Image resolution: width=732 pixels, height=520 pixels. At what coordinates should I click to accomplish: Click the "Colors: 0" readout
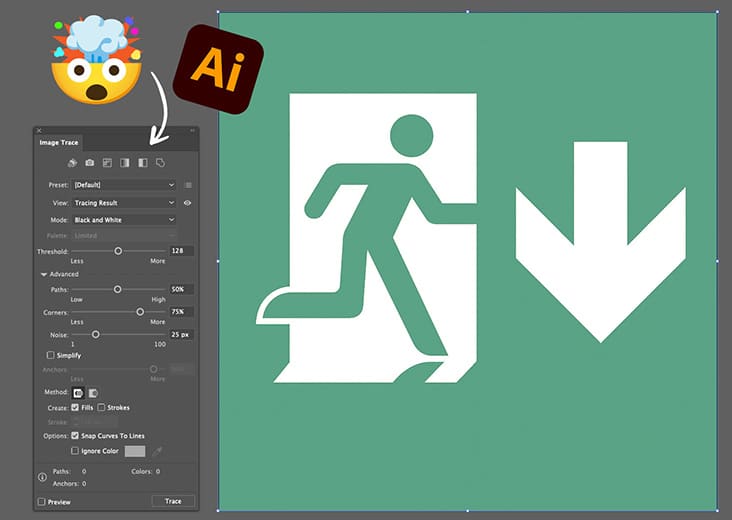[x=146, y=471]
